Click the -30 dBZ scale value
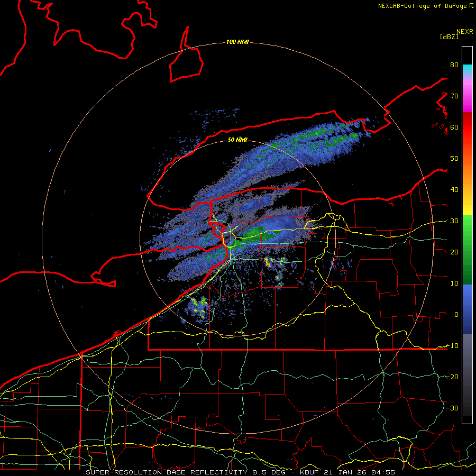 tap(452, 408)
